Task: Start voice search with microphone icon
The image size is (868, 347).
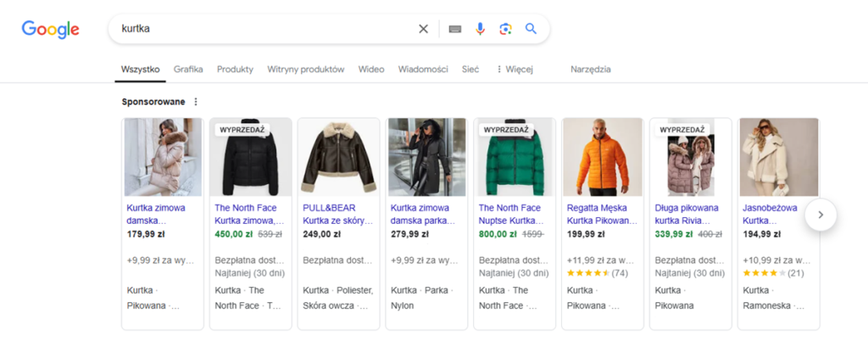Action: coord(480,29)
